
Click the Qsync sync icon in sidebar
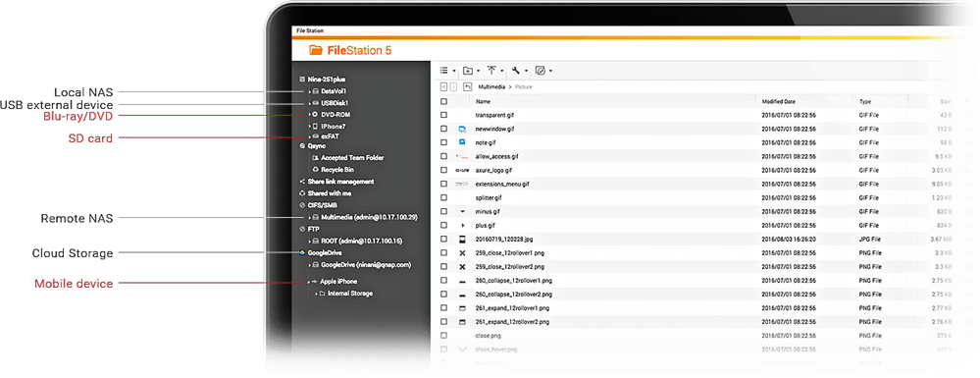pyautogui.click(x=302, y=146)
